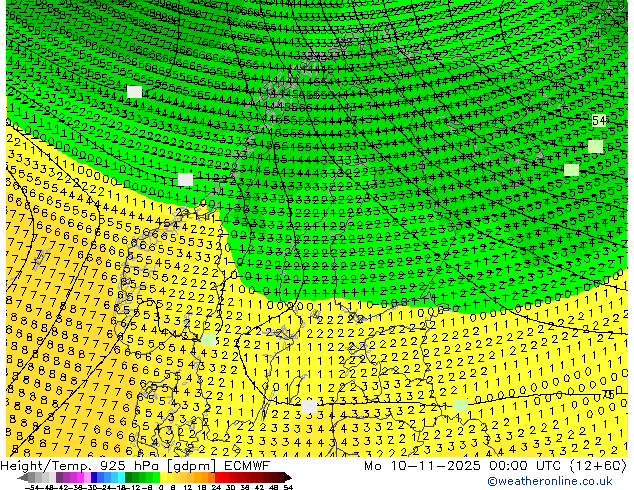Click the date 'Mo 10-11-2025 00:00 UTC'
The image size is (634, 490).
tap(463, 466)
